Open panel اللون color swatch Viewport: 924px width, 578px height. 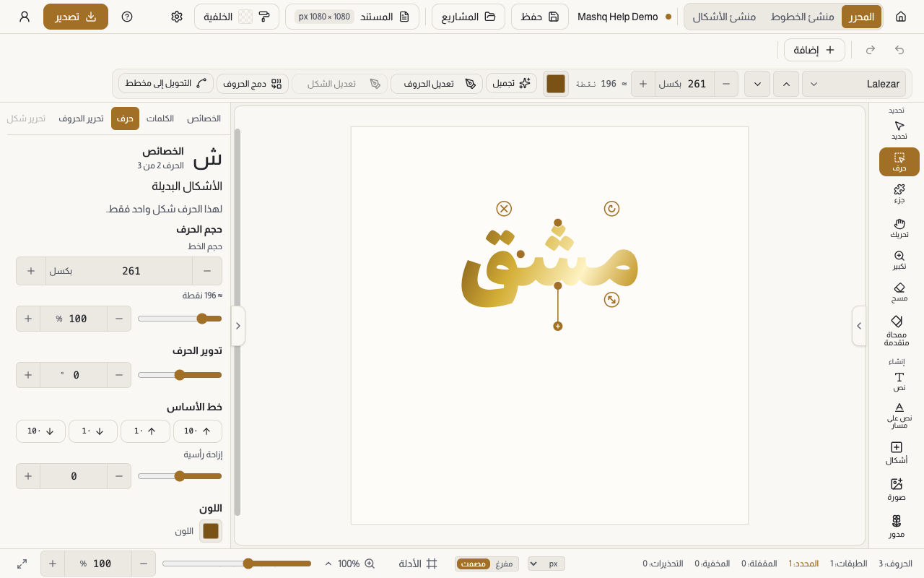(x=211, y=531)
